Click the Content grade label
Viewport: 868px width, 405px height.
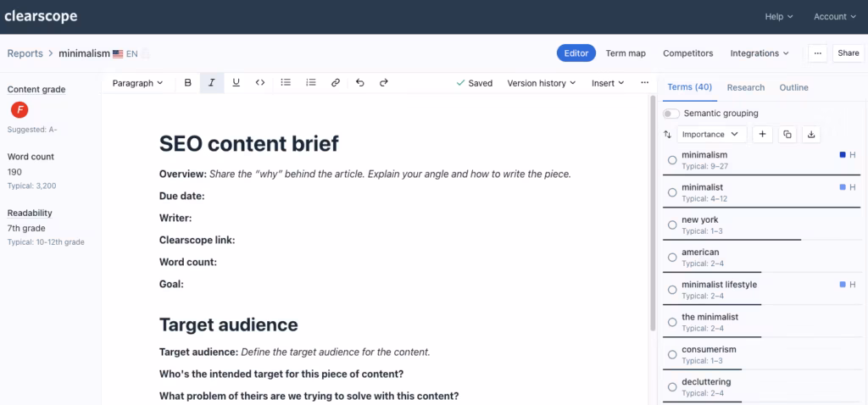tap(36, 89)
